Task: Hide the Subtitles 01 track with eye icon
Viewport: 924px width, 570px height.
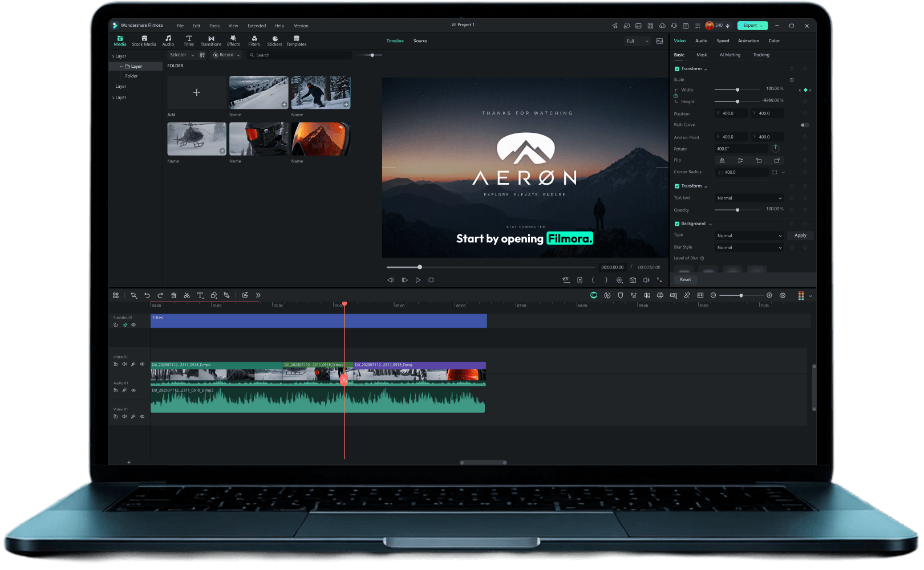Action: coord(133,325)
